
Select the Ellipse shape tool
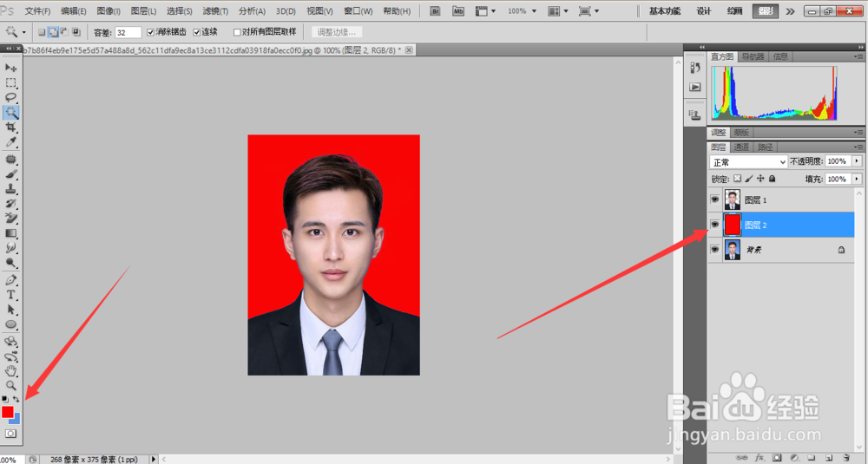click(10, 324)
